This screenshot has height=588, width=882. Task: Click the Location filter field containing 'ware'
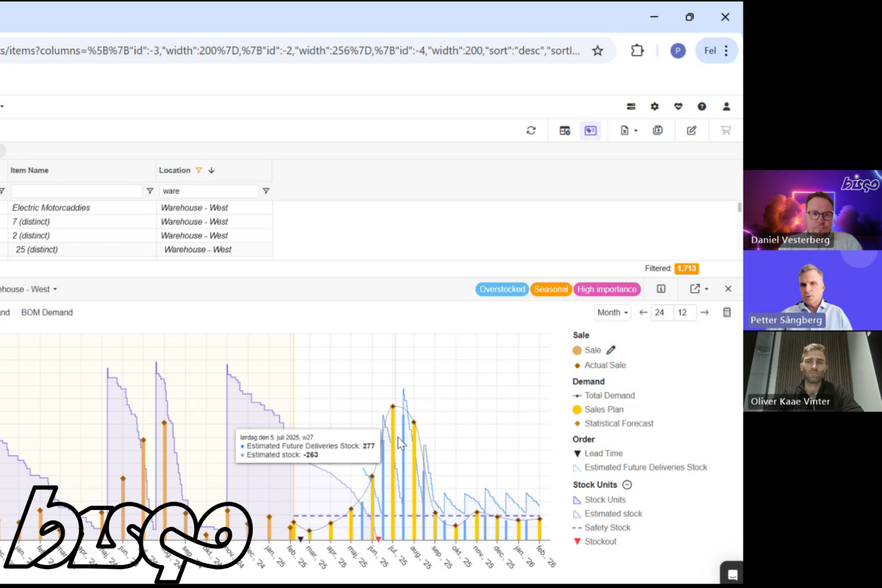(209, 191)
